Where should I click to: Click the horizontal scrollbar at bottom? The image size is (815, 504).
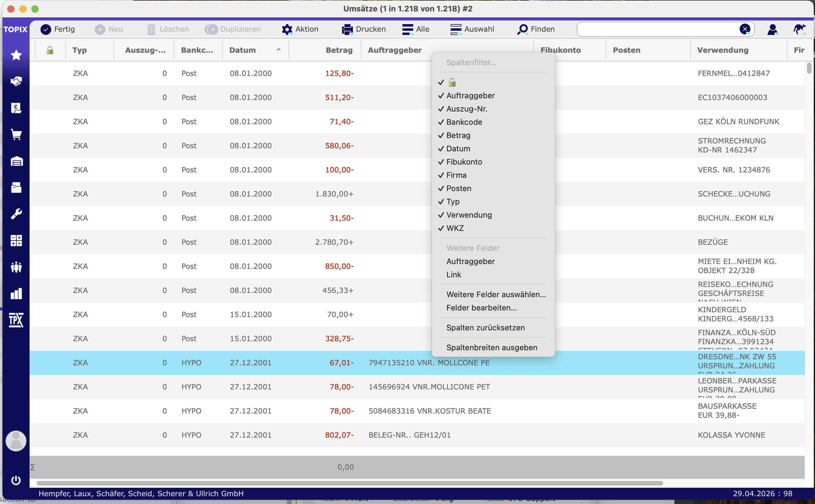click(350, 483)
